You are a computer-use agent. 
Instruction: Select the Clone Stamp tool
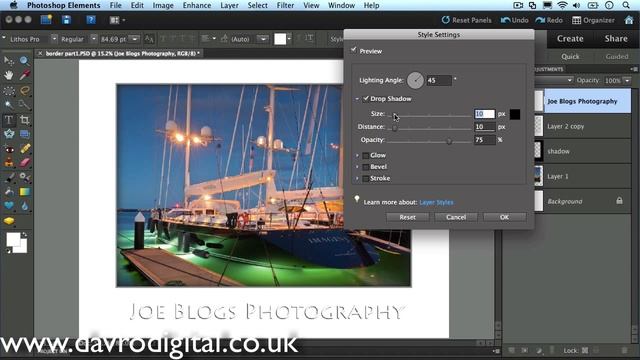click(9, 163)
